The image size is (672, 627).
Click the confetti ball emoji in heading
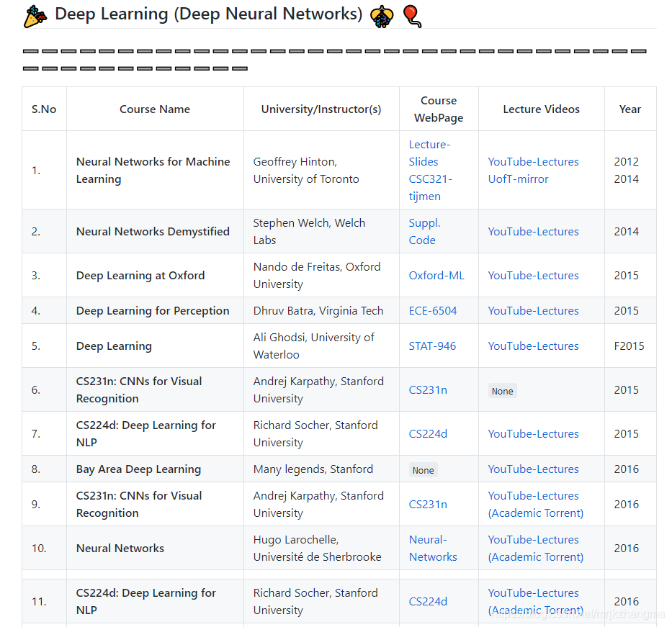point(382,17)
